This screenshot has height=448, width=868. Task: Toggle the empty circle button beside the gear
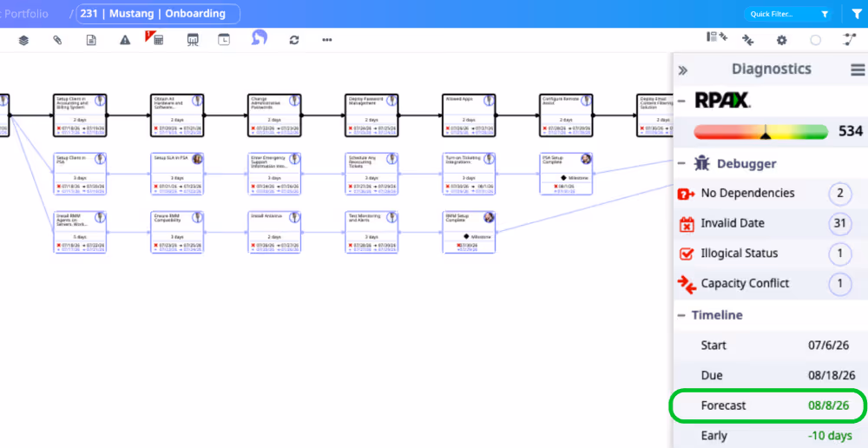(x=815, y=40)
